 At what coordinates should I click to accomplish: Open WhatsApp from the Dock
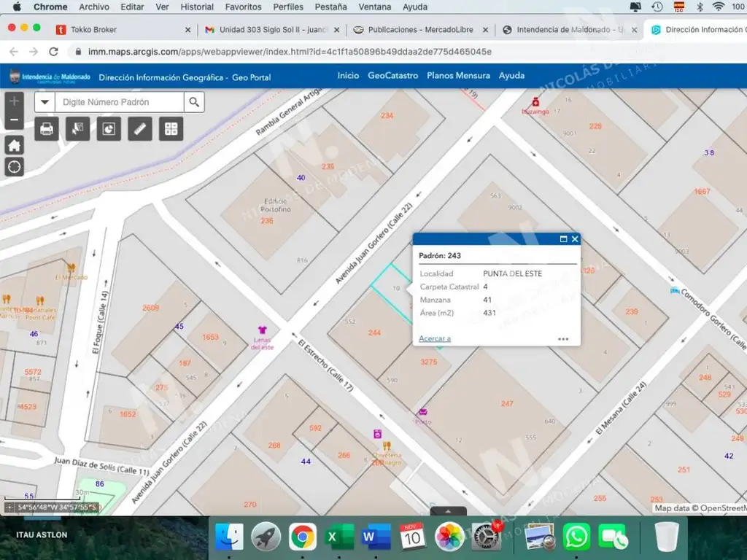tap(576, 537)
